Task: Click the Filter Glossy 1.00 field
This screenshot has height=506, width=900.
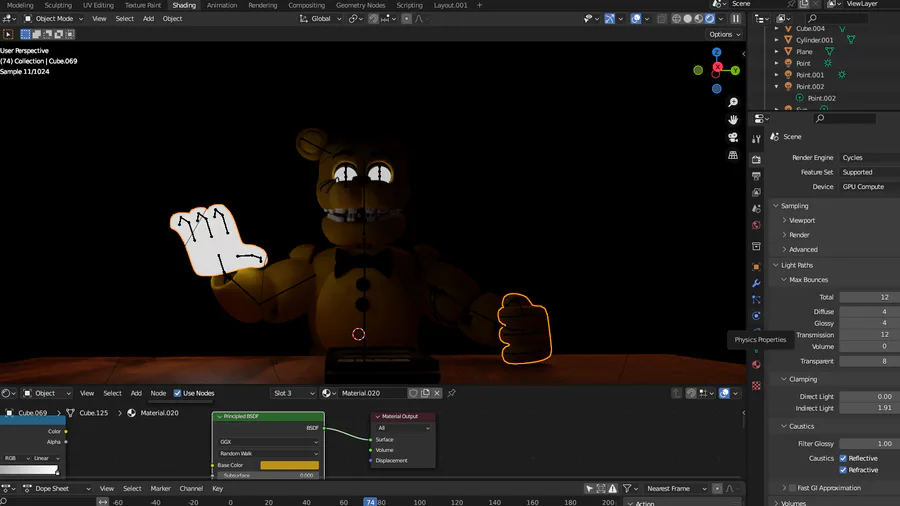Action: click(x=870, y=443)
